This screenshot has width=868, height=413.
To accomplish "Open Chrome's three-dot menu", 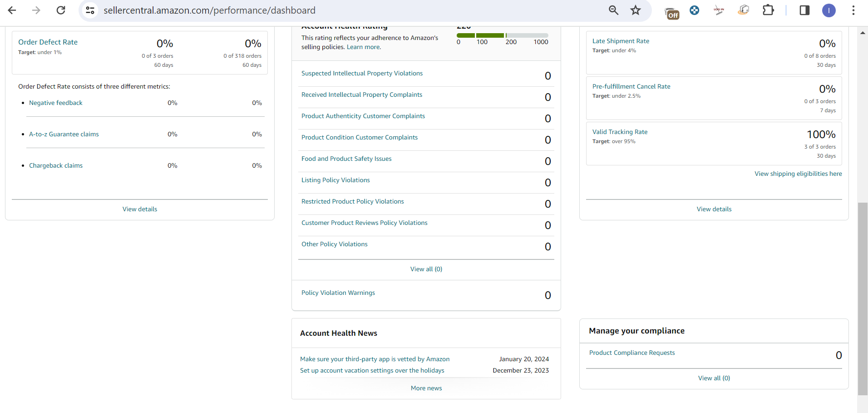I will (853, 10).
